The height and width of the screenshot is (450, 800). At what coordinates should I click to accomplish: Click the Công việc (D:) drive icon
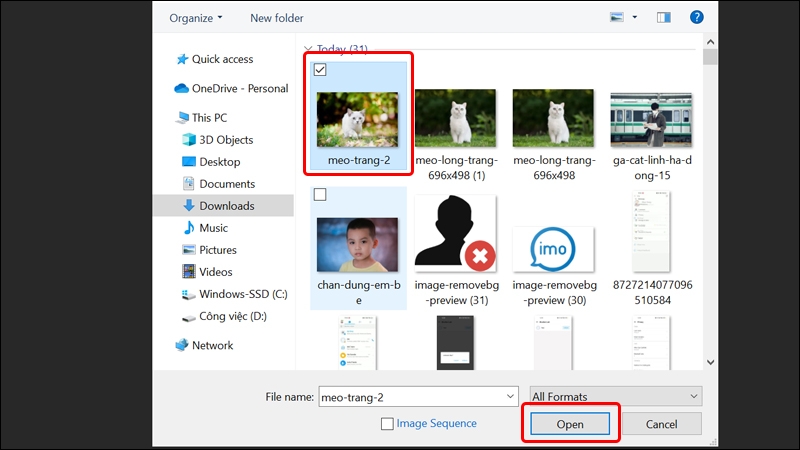[189, 317]
